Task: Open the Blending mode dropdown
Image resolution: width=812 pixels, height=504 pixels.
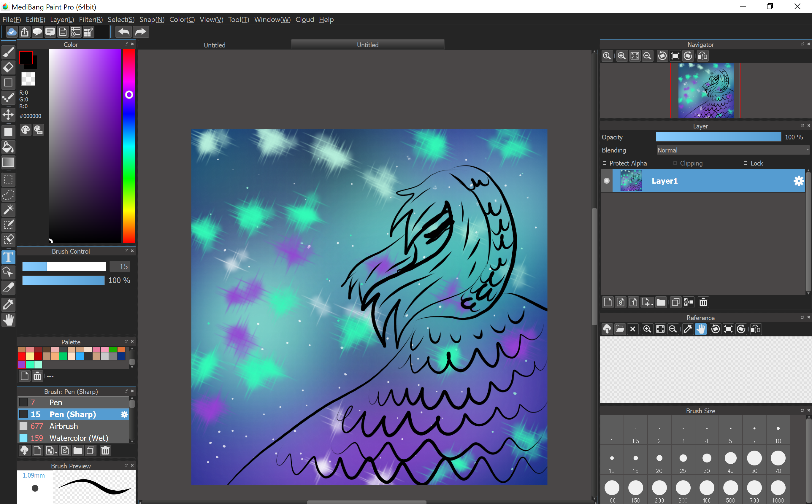Action: pos(732,150)
